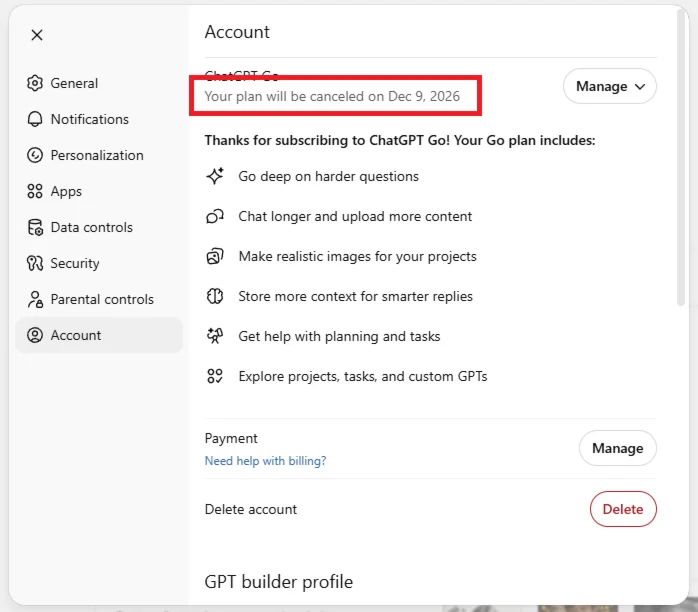This screenshot has height=612, width=698.
Task: Open the Notifications settings tab
Action: 90,119
